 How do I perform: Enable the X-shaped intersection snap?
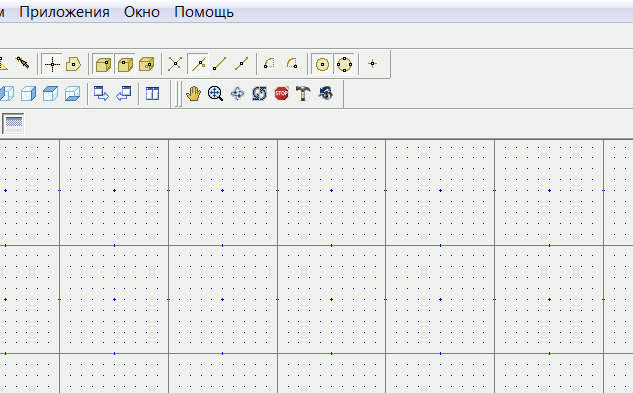coord(175,64)
